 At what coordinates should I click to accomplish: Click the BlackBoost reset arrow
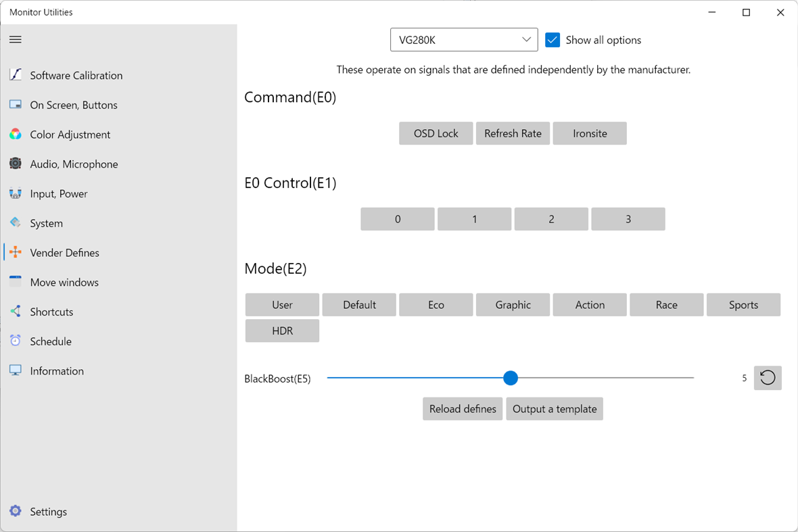(768, 378)
